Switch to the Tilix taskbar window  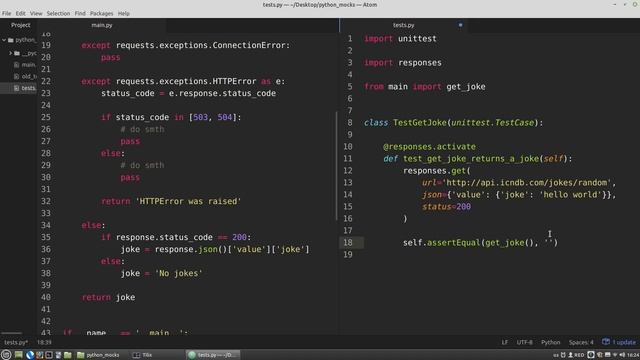coord(142,355)
